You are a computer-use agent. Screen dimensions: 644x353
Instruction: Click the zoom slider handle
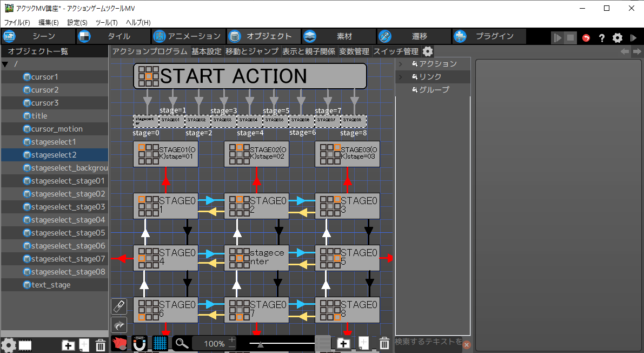261,344
